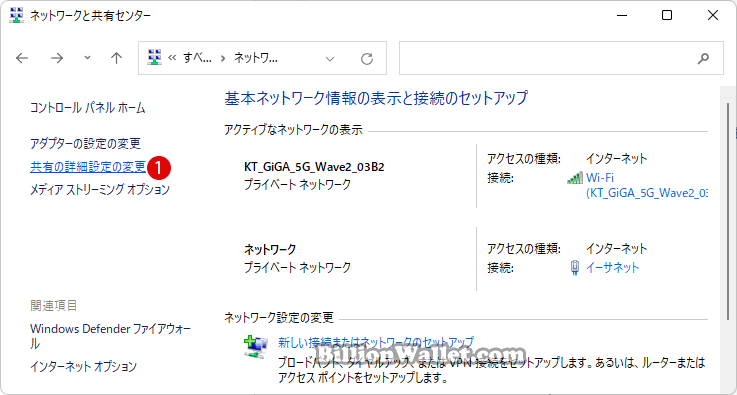Viewport: 737px width, 395px height.
Task: Go forward using the forward arrow
Action: 57,58
